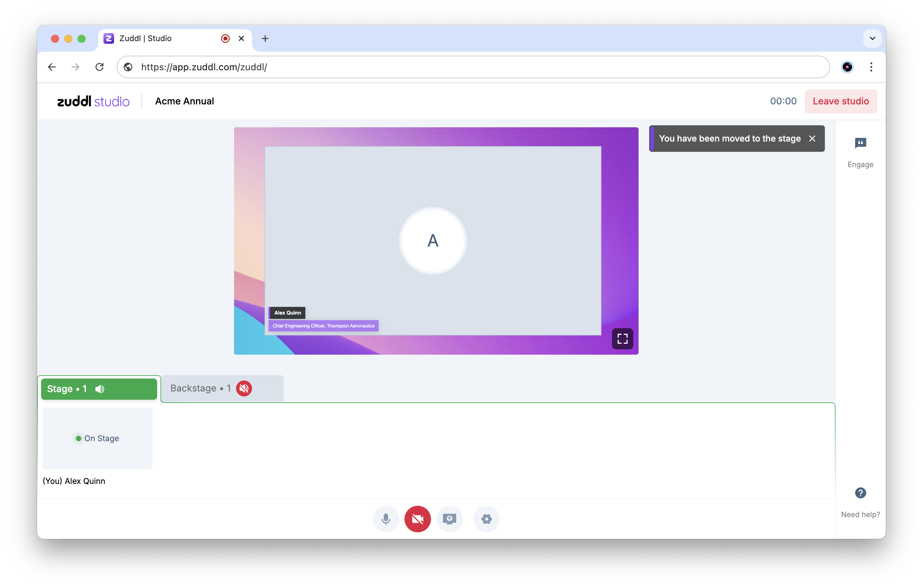923x588 pixels.
Task: Close the Zuddl | Studio tab
Action: click(x=241, y=38)
